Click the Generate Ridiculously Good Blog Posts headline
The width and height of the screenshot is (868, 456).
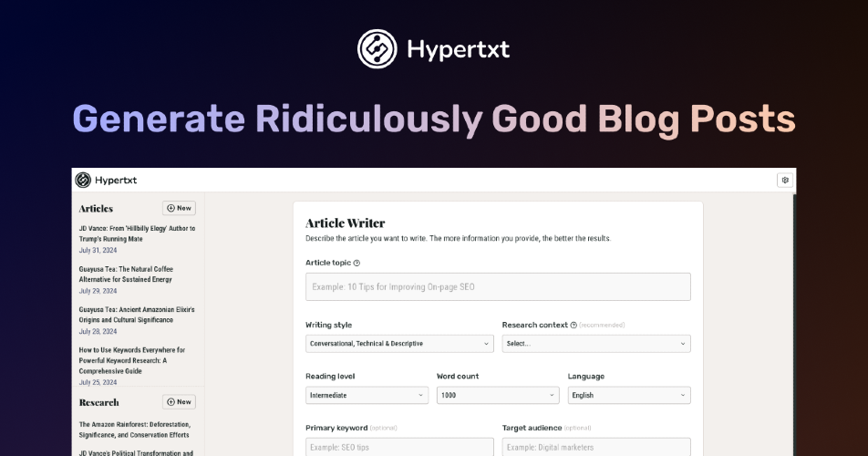click(434, 119)
